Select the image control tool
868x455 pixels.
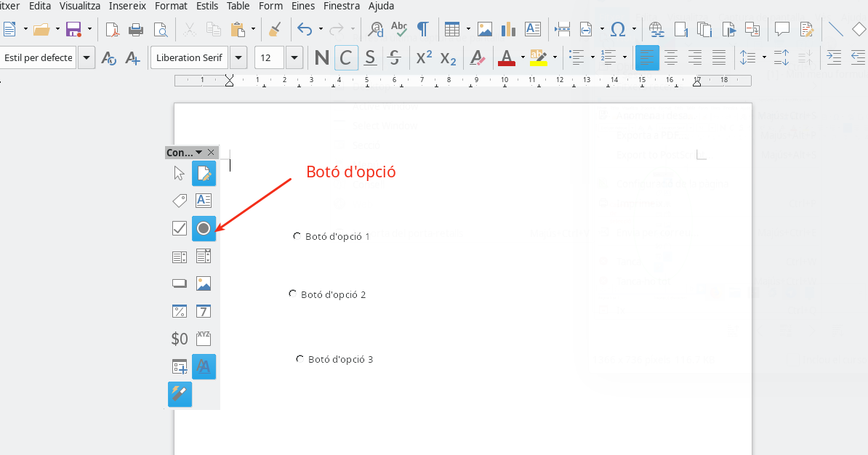point(204,283)
